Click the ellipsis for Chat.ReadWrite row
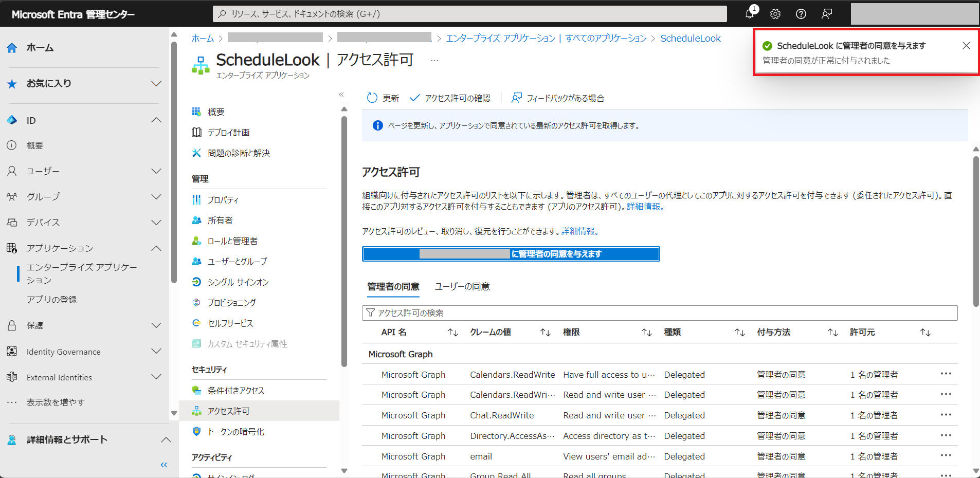Viewport: 980px width, 478px height. [946, 415]
